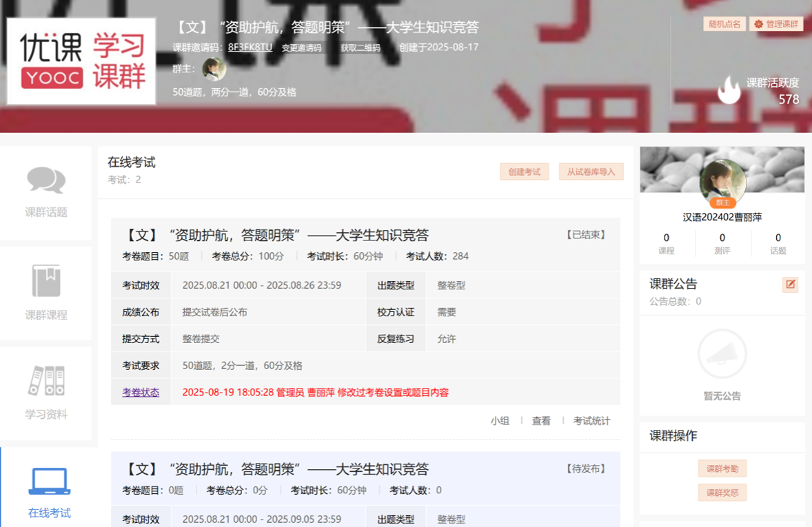Open 课群话题 chat bubble icon

(46, 180)
